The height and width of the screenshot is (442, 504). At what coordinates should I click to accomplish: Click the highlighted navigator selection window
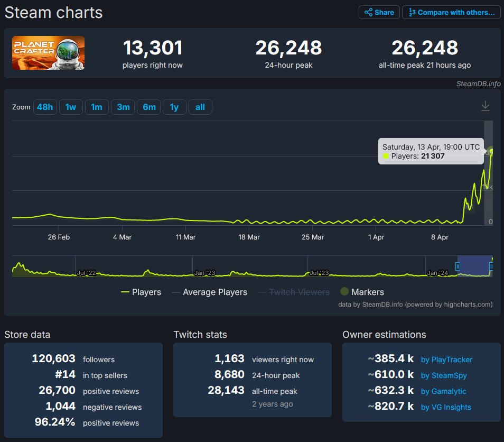click(x=474, y=266)
